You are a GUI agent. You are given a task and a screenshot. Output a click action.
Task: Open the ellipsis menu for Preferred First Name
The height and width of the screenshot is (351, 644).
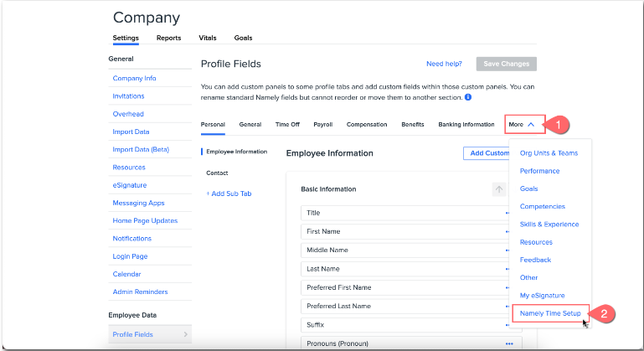point(507,287)
